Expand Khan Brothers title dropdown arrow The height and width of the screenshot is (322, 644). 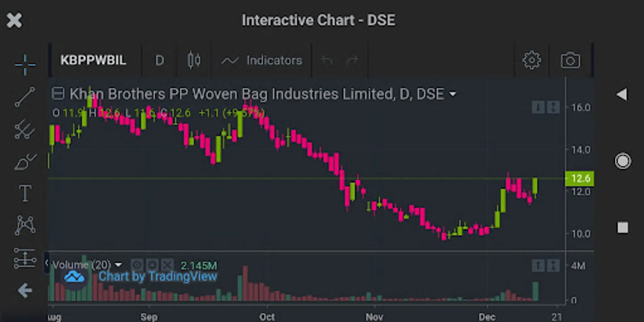click(x=453, y=94)
